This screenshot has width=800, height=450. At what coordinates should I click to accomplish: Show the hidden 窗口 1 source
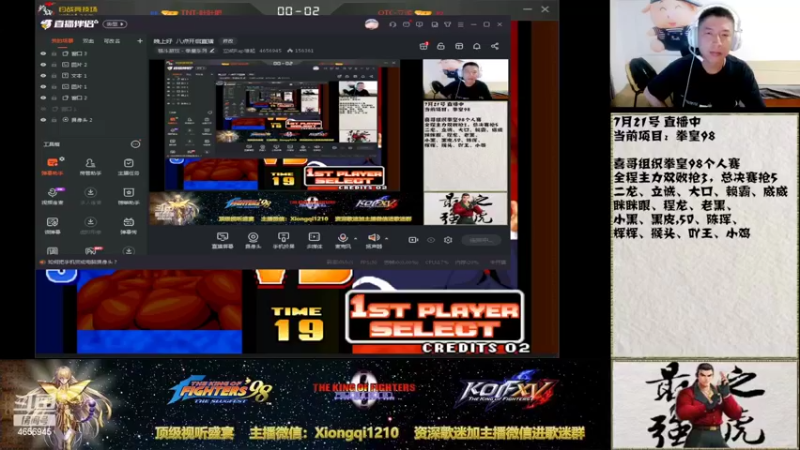[x=43, y=109]
